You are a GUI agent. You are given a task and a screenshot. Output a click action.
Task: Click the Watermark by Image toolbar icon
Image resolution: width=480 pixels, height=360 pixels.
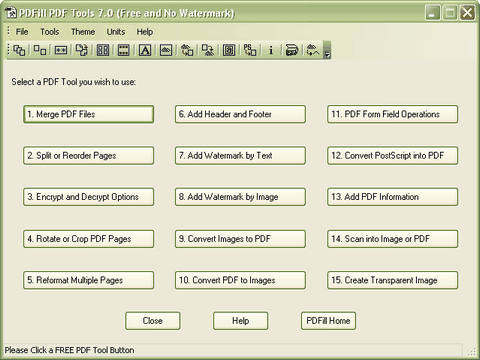pyautogui.click(x=166, y=50)
